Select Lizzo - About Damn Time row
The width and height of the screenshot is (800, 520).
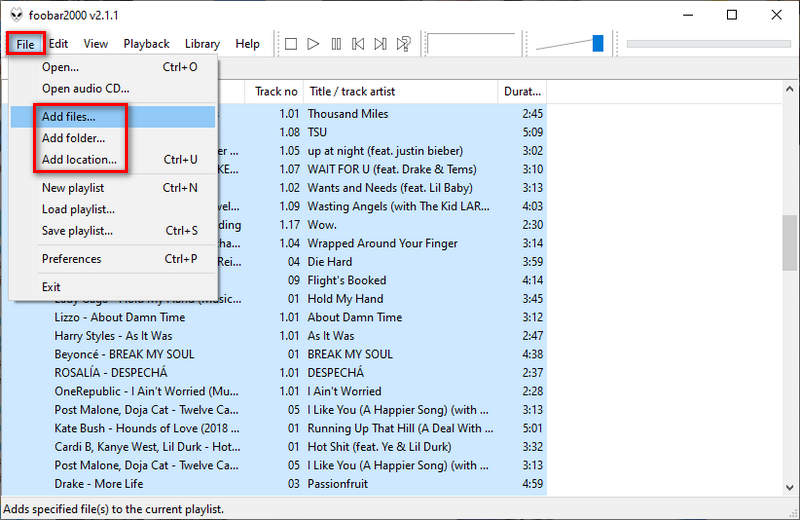[x=120, y=317]
